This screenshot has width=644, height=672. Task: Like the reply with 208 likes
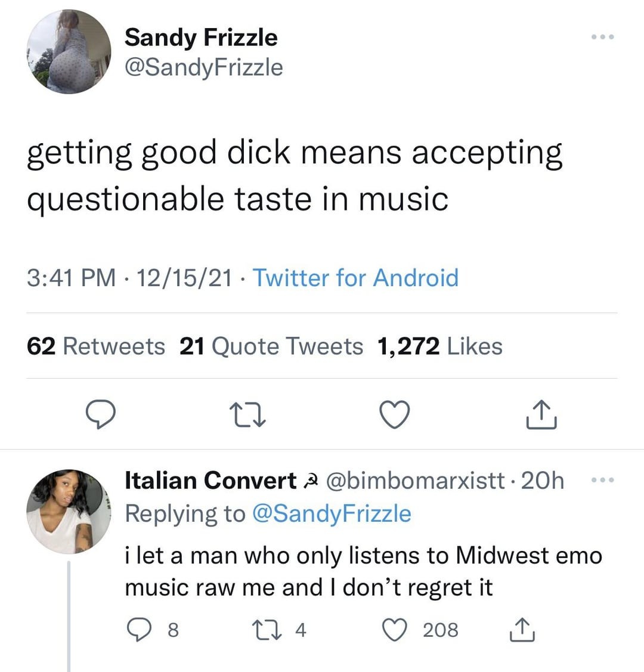[x=395, y=630]
